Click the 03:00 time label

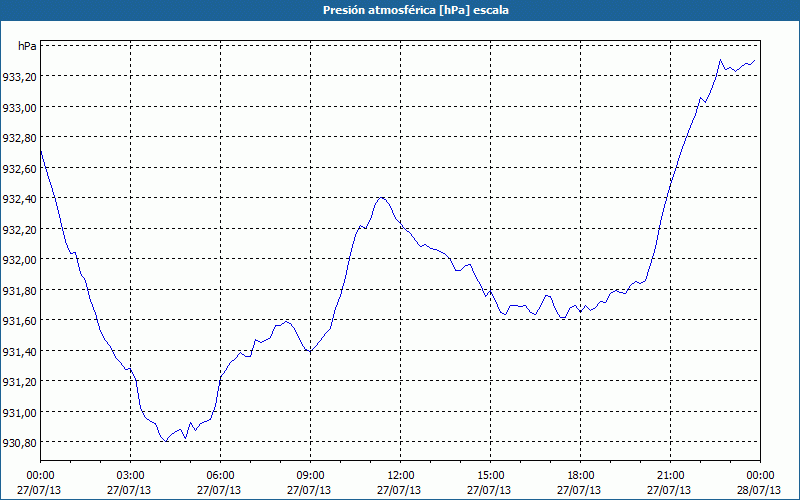131,476
